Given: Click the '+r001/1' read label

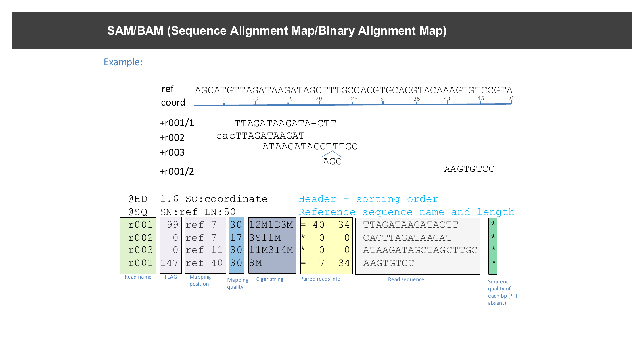Looking at the screenshot, I should coord(177,123).
